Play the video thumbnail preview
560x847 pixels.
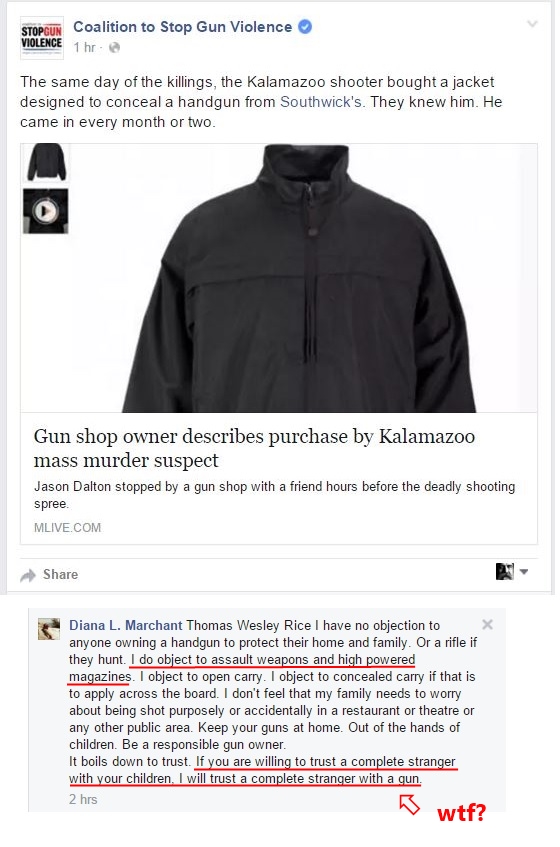coord(46,211)
